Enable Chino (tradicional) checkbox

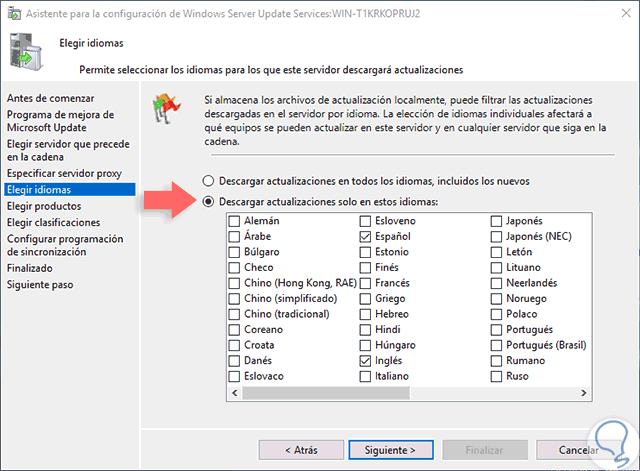pyautogui.click(x=234, y=314)
